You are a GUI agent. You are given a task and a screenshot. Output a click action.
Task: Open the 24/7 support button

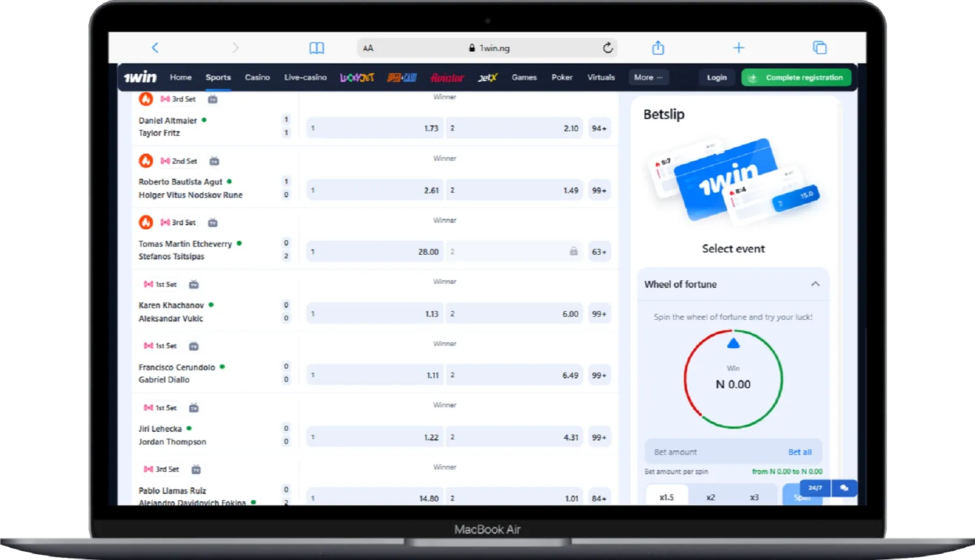[815, 488]
